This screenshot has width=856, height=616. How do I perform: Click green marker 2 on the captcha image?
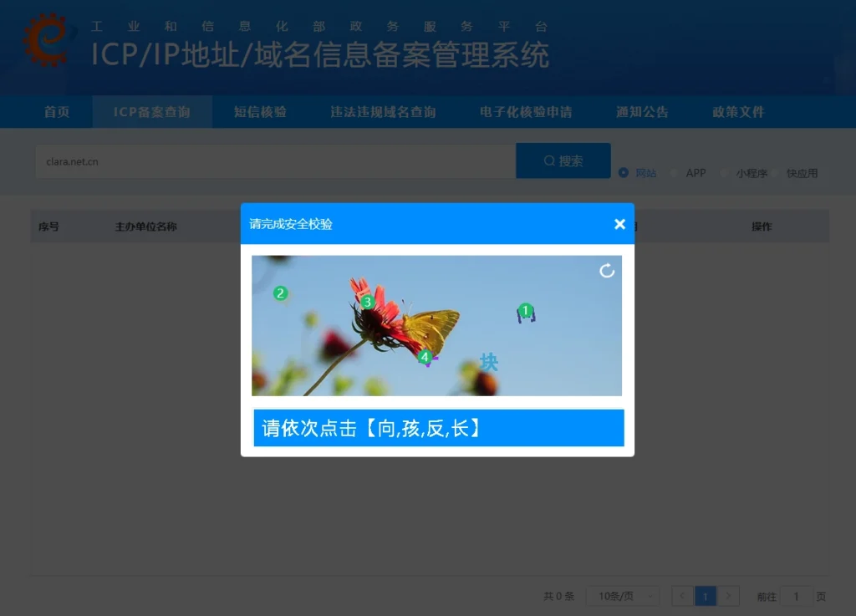point(279,293)
